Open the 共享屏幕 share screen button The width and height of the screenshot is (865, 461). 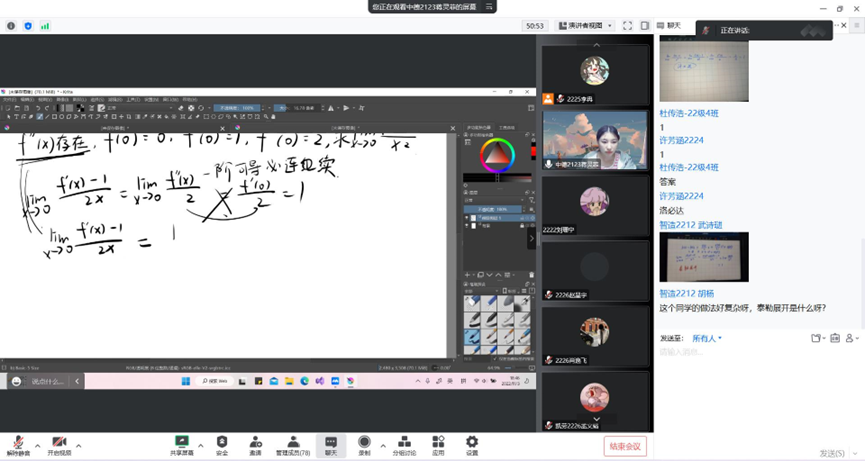pos(182,442)
